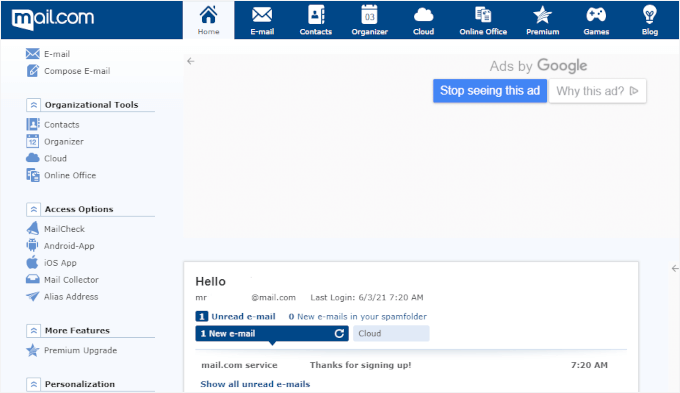Open Online Office documents icon in top bar
The width and height of the screenshot is (680, 393).
coord(483,15)
